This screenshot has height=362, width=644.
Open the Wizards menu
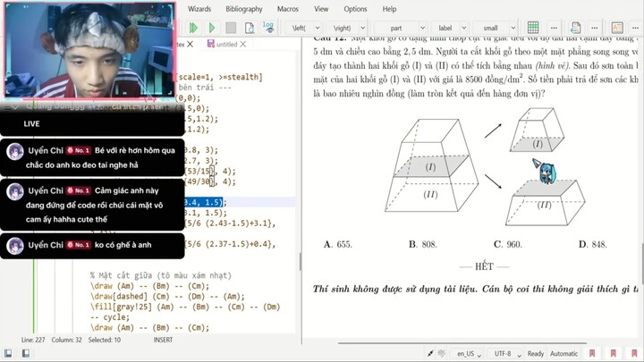point(199,9)
